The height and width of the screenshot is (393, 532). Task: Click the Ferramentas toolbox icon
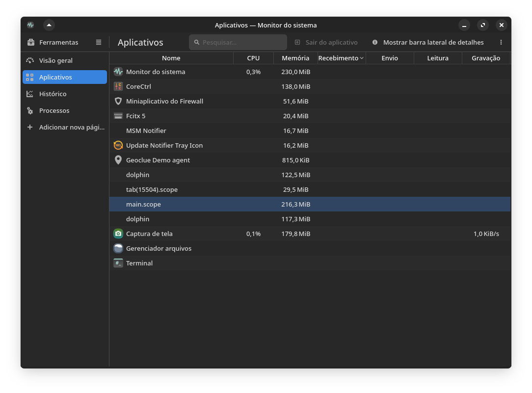click(x=31, y=42)
